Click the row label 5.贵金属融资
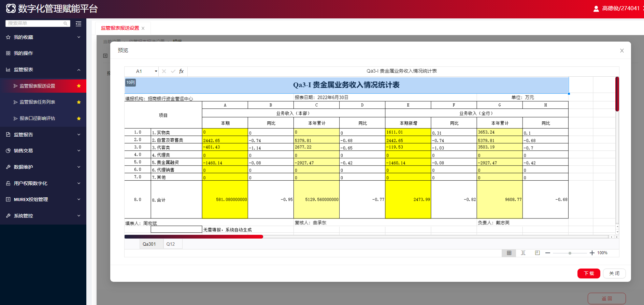Screen dimensions: 644x305 point(176,162)
